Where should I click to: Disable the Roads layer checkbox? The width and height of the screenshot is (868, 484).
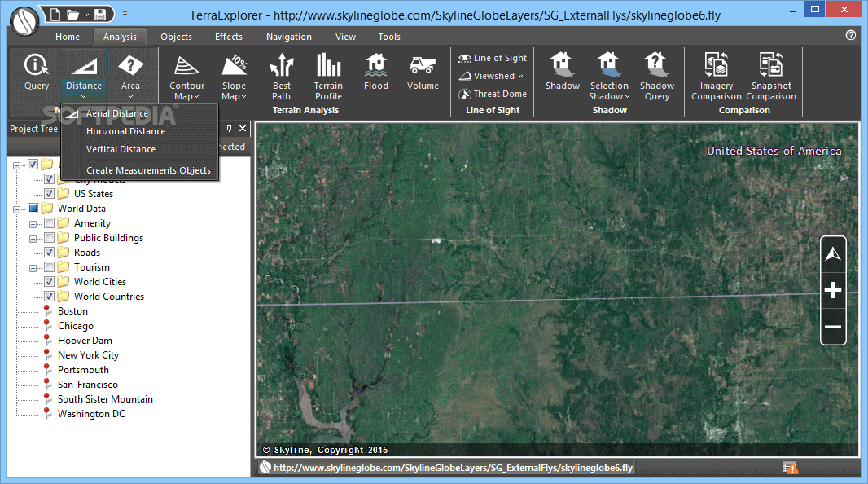tap(50, 253)
